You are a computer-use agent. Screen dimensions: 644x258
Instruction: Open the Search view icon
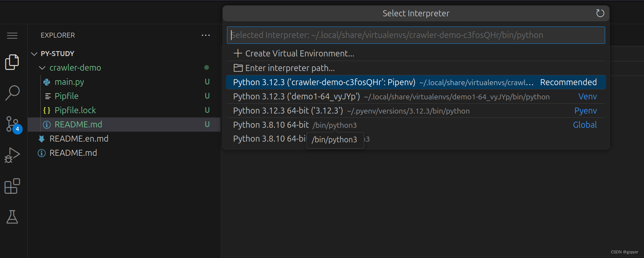point(12,93)
